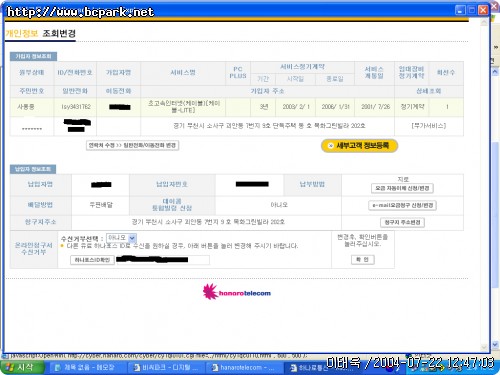Click the 하나포스ID확인 button
Viewport: 500px width, 375px height.
92,260
